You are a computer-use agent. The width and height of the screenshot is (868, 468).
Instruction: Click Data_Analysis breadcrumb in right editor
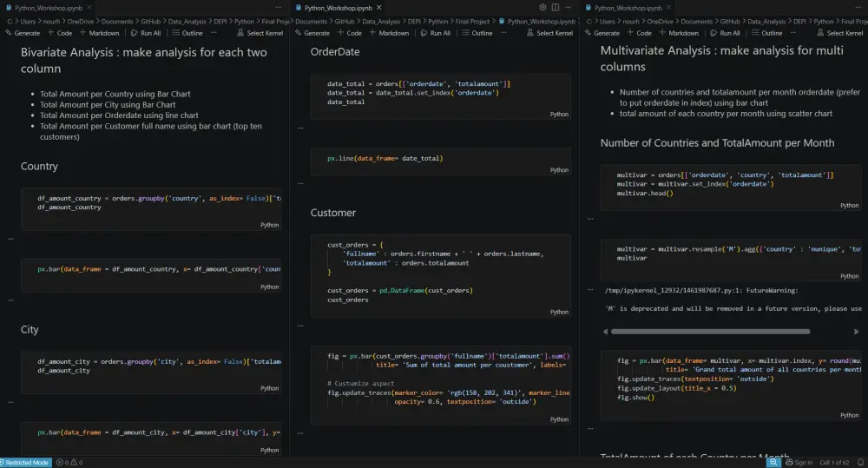(x=766, y=22)
